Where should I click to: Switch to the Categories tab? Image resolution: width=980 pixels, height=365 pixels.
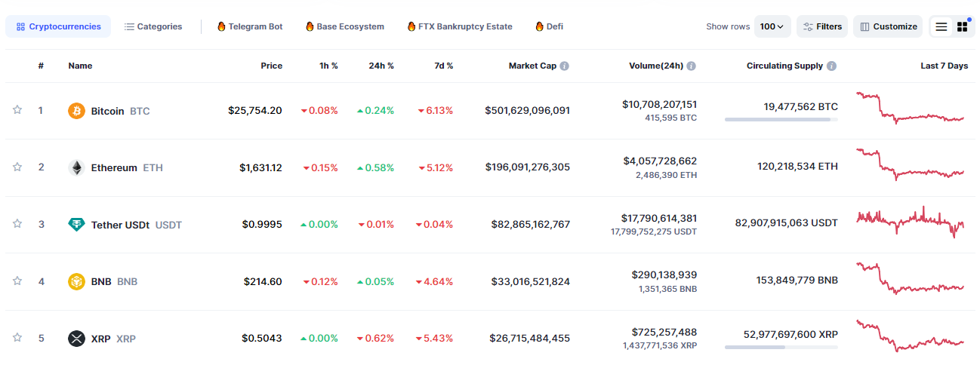pyautogui.click(x=153, y=26)
